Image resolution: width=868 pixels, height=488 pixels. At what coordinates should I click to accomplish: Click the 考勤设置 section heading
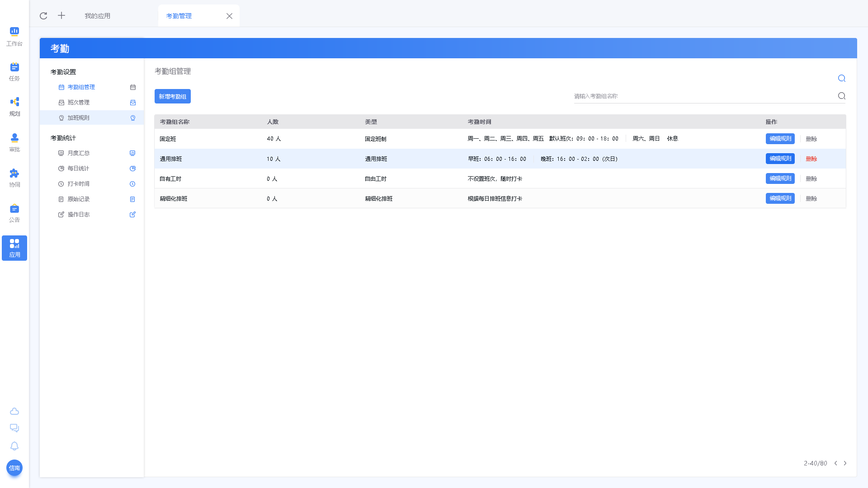(63, 72)
